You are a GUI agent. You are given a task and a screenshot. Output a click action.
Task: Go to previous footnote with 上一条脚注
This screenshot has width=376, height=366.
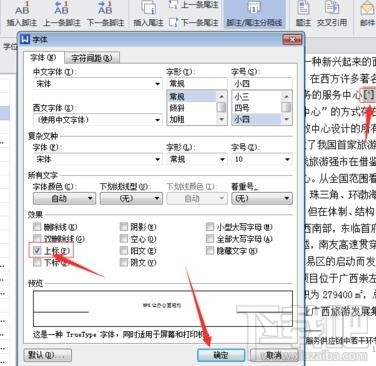coord(62,13)
